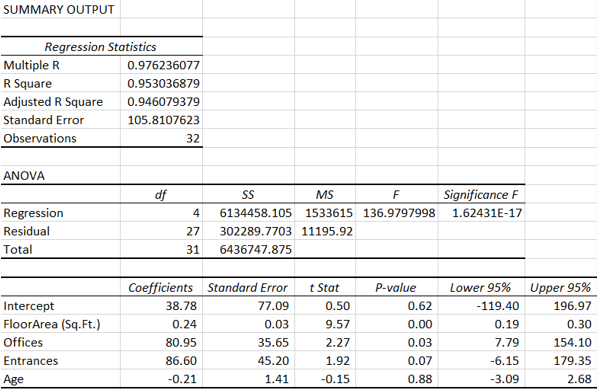Screen dimensions: 597x389
Task: Click the df column header
Action: tap(161, 194)
